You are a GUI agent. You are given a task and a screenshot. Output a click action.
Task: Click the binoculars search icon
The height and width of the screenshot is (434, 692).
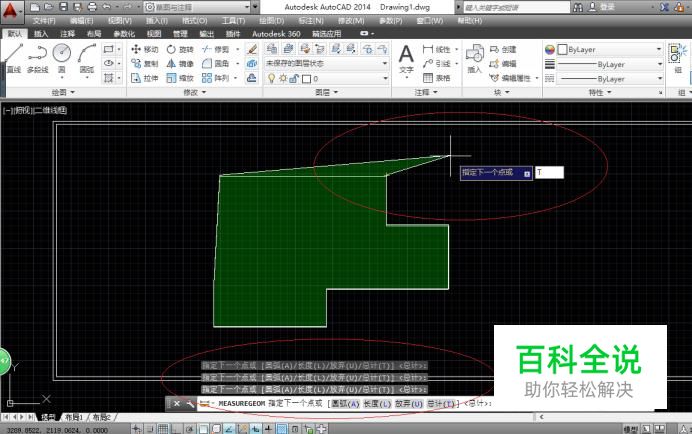(578, 7)
